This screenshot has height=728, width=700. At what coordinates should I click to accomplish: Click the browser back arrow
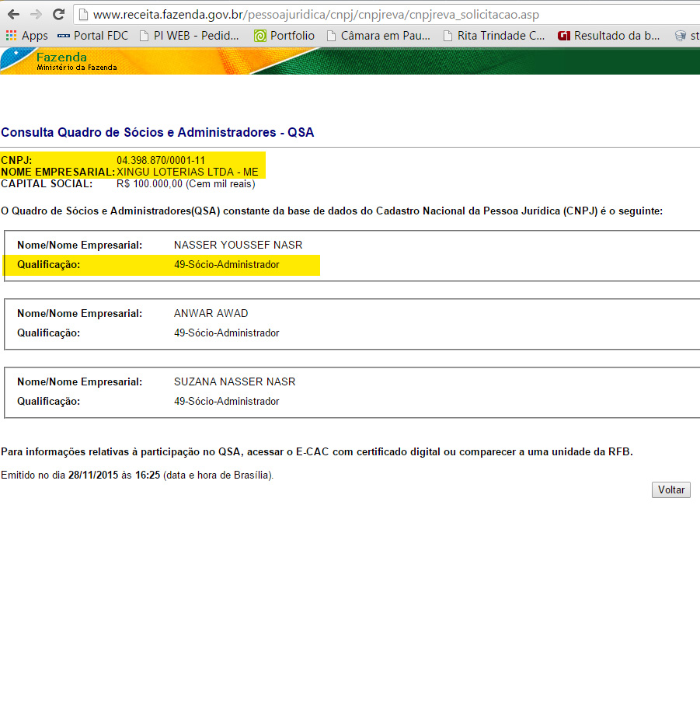(x=14, y=15)
